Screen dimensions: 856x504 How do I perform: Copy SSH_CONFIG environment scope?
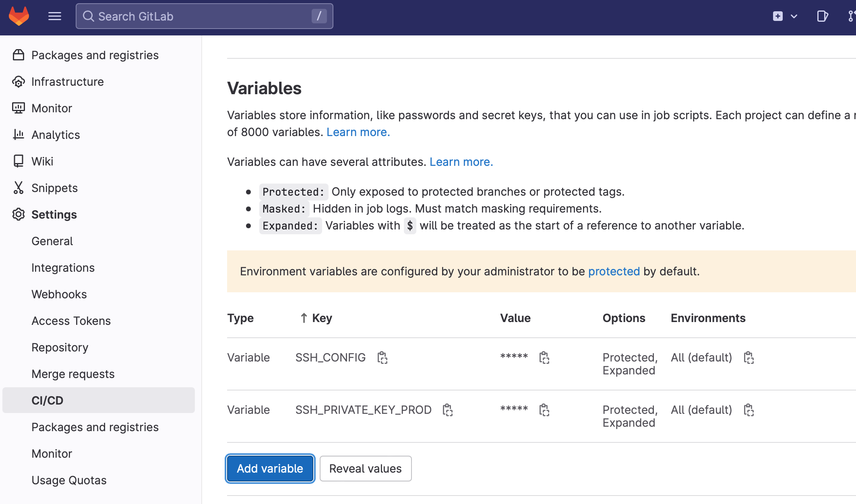(x=748, y=357)
